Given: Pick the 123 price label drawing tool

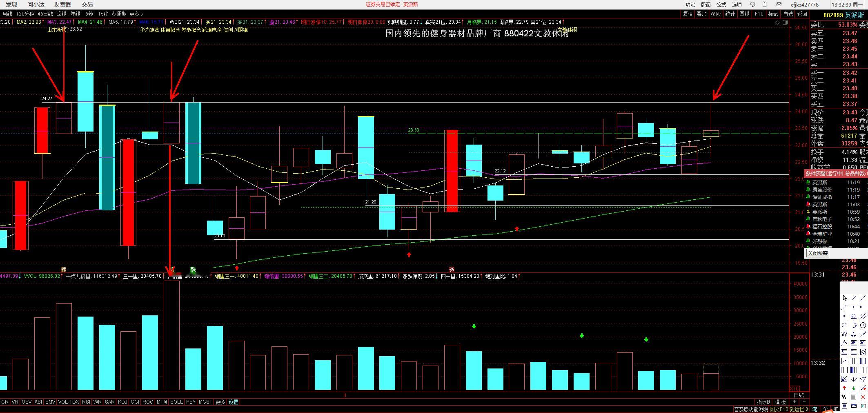Looking at the screenshot, I should (854, 316).
